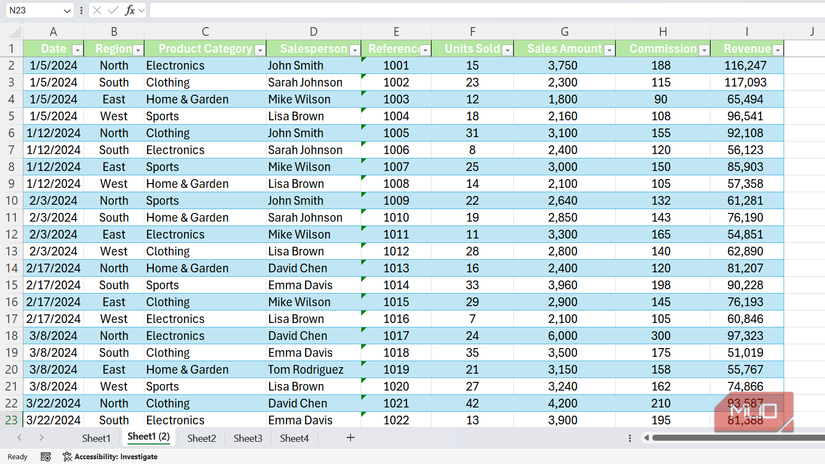This screenshot has width=825, height=464.
Task: Select column A header
Action: (53, 32)
